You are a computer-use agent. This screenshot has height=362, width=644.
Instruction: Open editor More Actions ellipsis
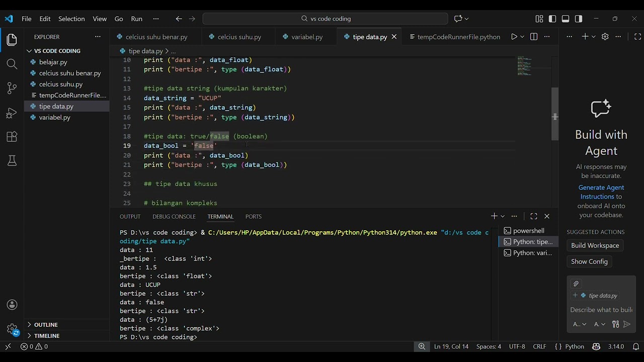(x=547, y=37)
